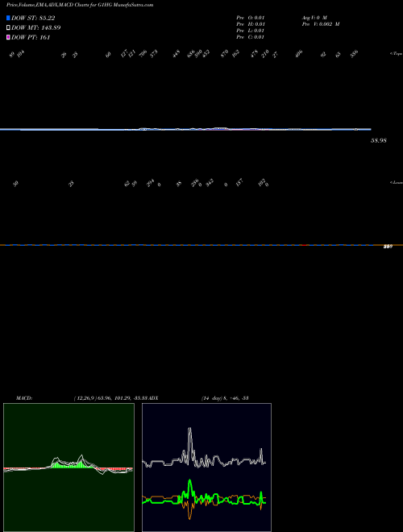Screen dimensions: 403x532
Task: Click the ADX (14 day) values text
Action: [x=225, y=398]
